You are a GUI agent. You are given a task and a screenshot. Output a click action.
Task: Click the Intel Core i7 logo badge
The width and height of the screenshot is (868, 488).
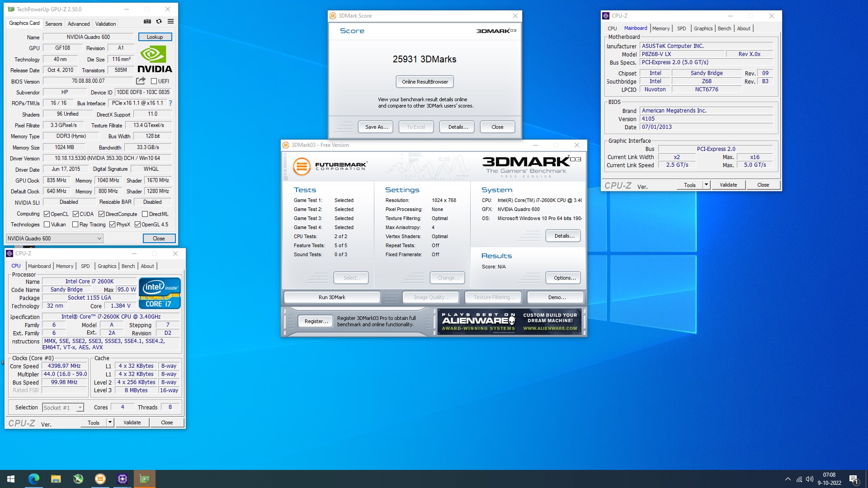(x=160, y=293)
